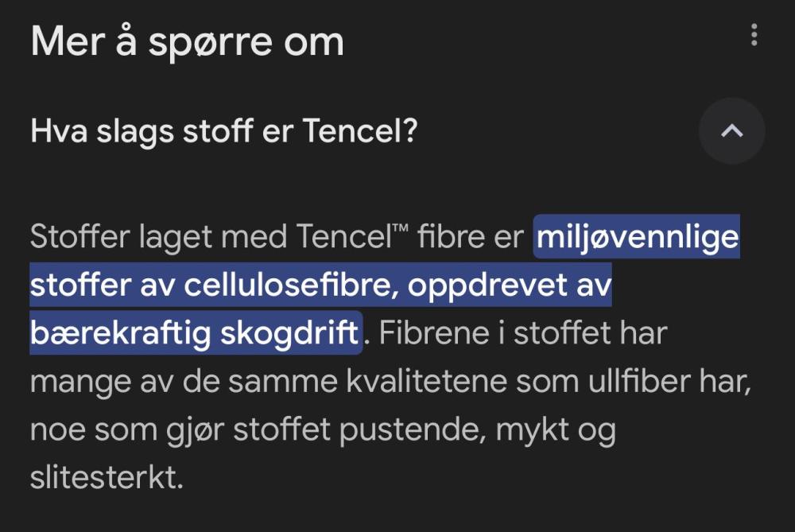Viewport: 795px width, 532px height.
Task: Open the three-dot more options menu
Action: 754,35
